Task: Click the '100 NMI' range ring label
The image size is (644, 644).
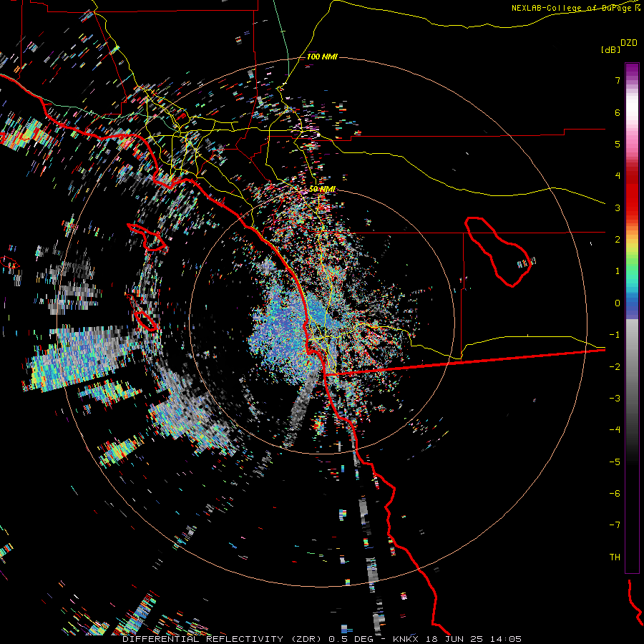Action: [x=322, y=57]
